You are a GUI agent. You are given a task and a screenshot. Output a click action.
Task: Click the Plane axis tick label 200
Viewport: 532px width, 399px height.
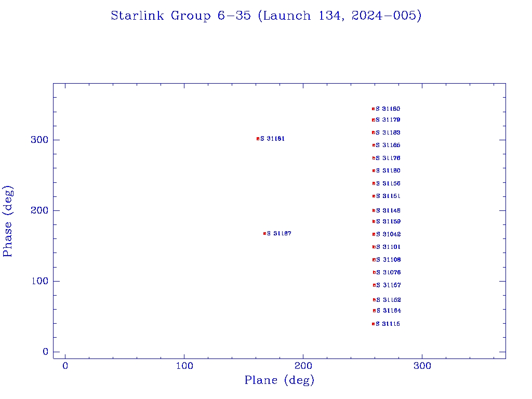click(x=303, y=366)
